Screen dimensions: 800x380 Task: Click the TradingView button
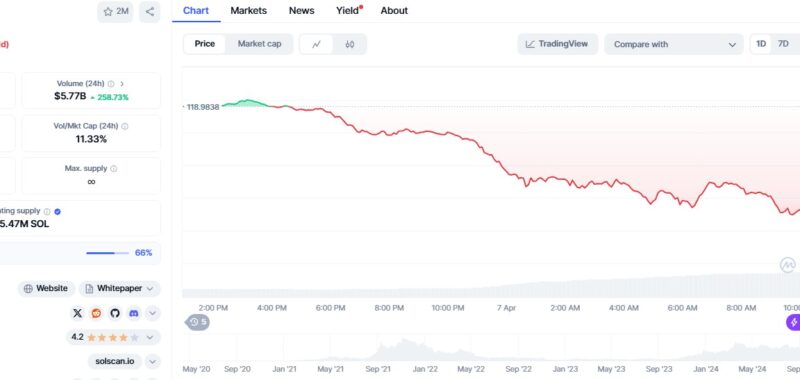click(558, 44)
